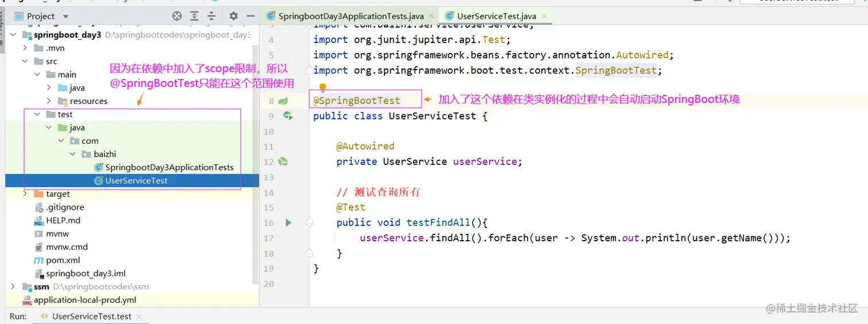Screen dimensions: 868x324
Task: Hide the Project tool window with minus icon
Action: (x=251, y=16)
